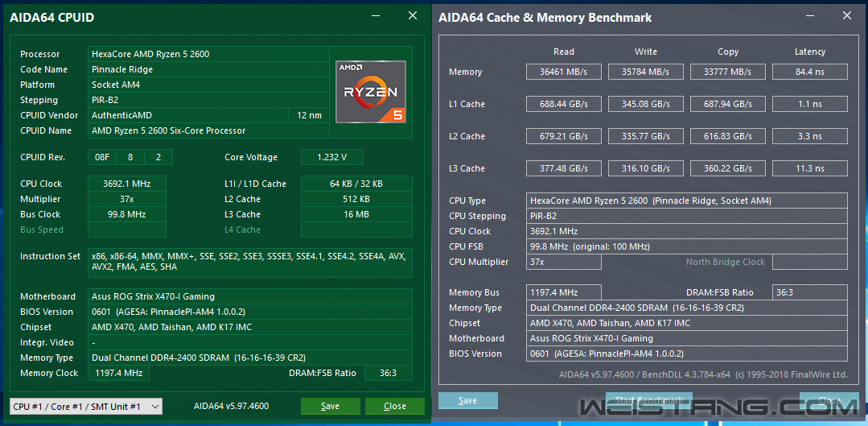Image resolution: width=868 pixels, height=426 pixels.
Task: Click the AMD Ryzen 5 logo badge
Action: (x=370, y=92)
